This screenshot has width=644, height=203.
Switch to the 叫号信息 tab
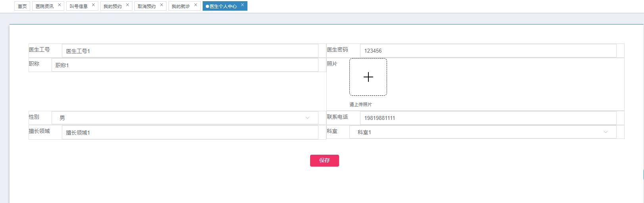79,6
